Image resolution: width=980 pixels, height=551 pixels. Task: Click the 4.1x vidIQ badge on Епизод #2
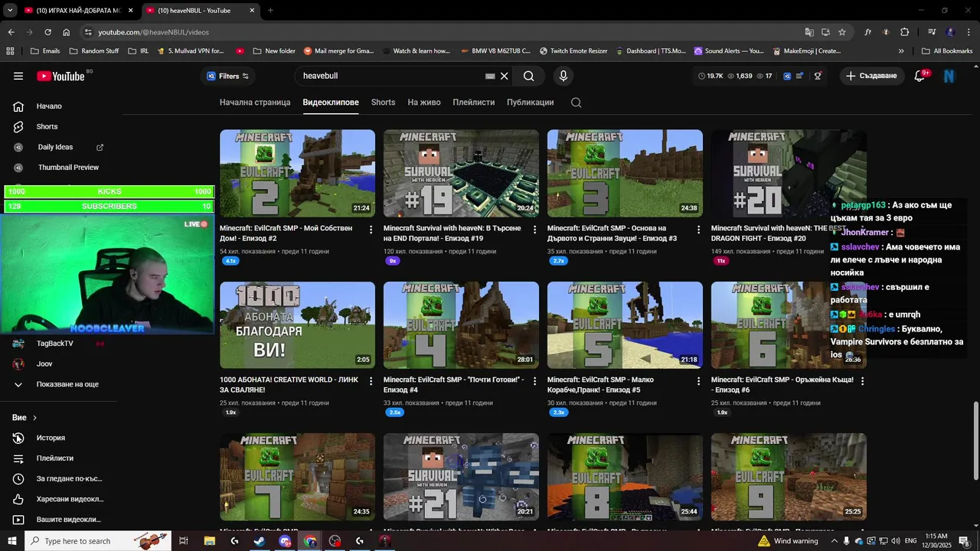click(230, 261)
